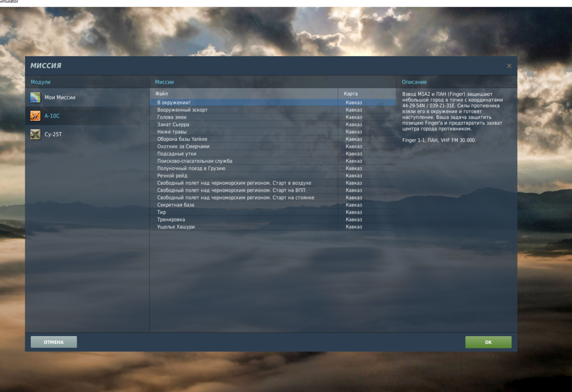Choose the Голова змеи mission

pyautogui.click(x=273, y=117)
